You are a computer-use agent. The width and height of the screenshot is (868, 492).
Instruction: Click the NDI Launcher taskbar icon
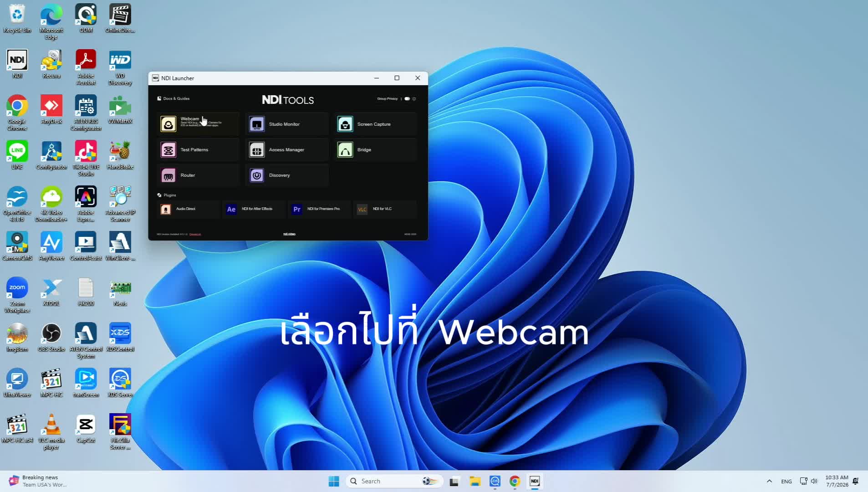point(535,481)
